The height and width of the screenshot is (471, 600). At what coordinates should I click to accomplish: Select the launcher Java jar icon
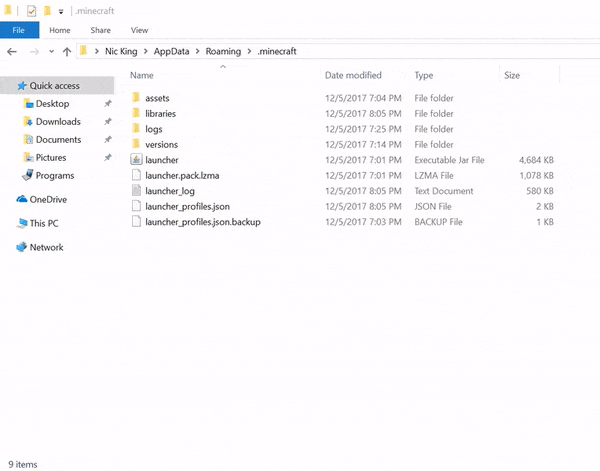click(136, 159)
